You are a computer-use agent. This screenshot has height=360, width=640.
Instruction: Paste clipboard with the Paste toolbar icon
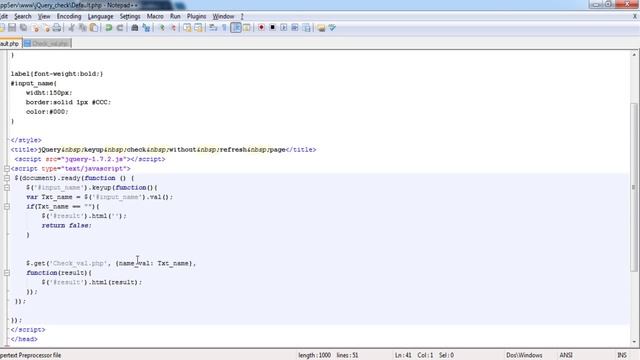click(94, 28)
